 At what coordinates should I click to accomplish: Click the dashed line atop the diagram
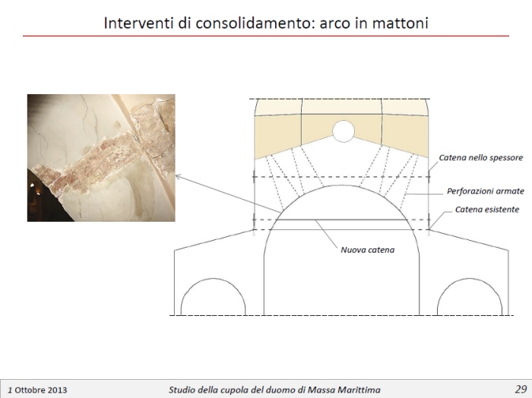click(342, 99)
